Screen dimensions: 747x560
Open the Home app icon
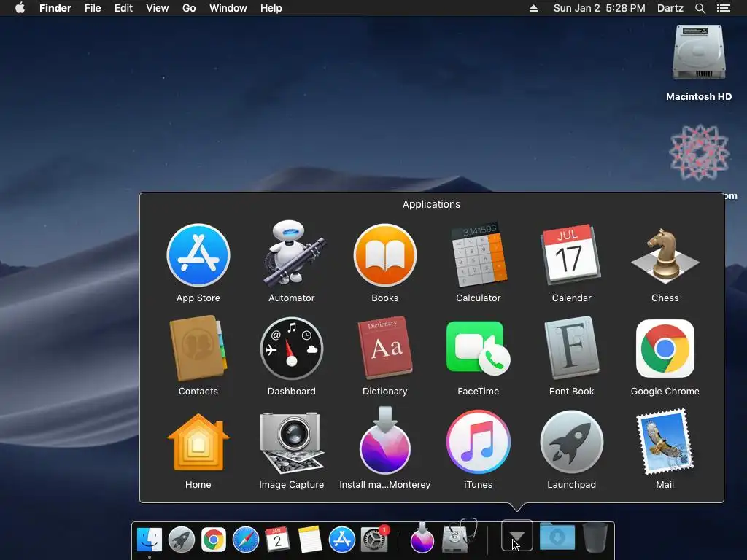point(198,442)
